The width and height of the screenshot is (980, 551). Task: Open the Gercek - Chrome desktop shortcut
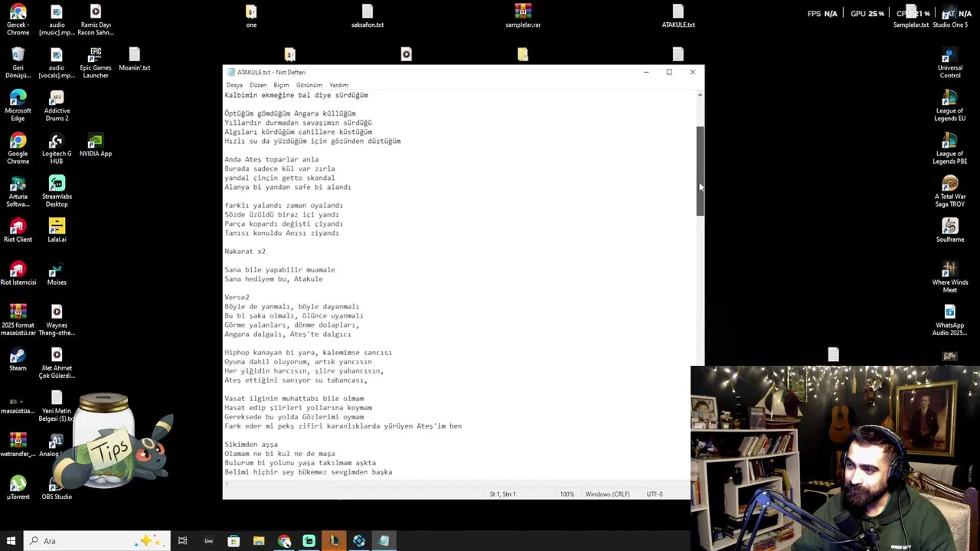coord(18,20)
